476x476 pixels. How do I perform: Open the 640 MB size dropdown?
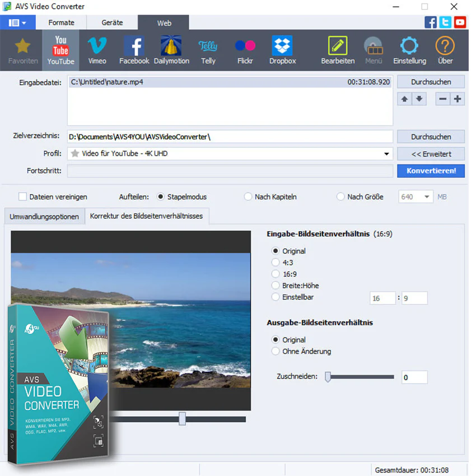pos(427,197)
